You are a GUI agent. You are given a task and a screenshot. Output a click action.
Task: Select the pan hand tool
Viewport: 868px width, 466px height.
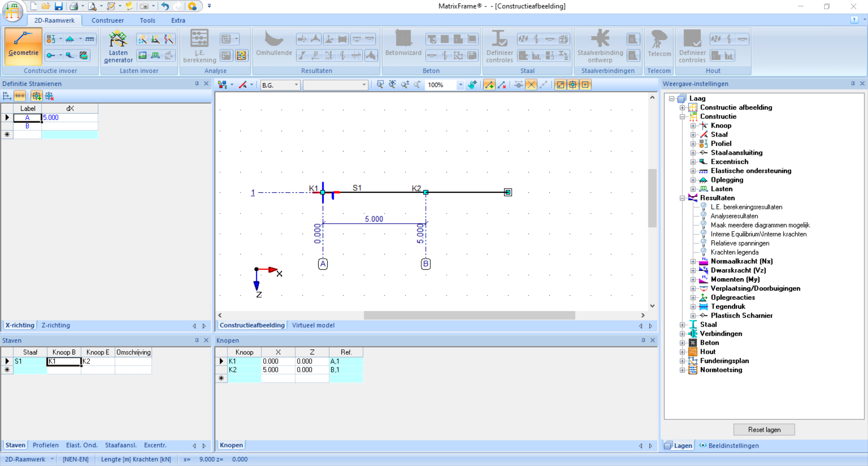coord(472,85)
